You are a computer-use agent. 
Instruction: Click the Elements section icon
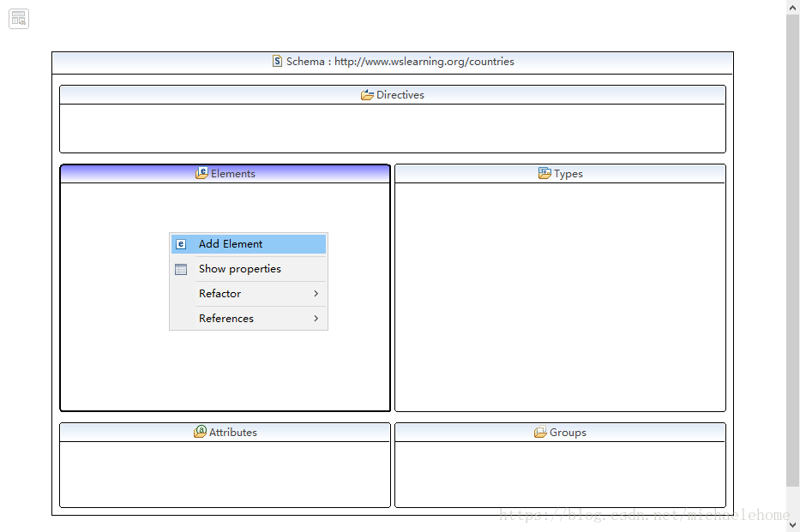click(x=202, y=173)
